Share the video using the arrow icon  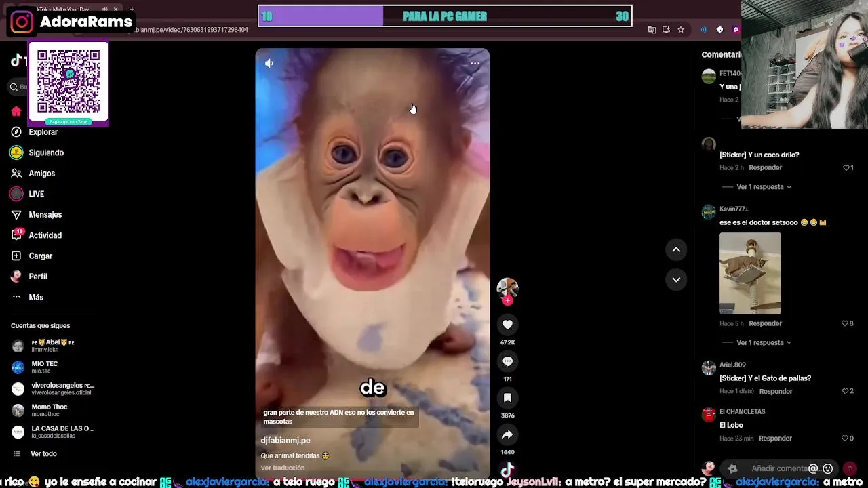[x=507, y=434]
